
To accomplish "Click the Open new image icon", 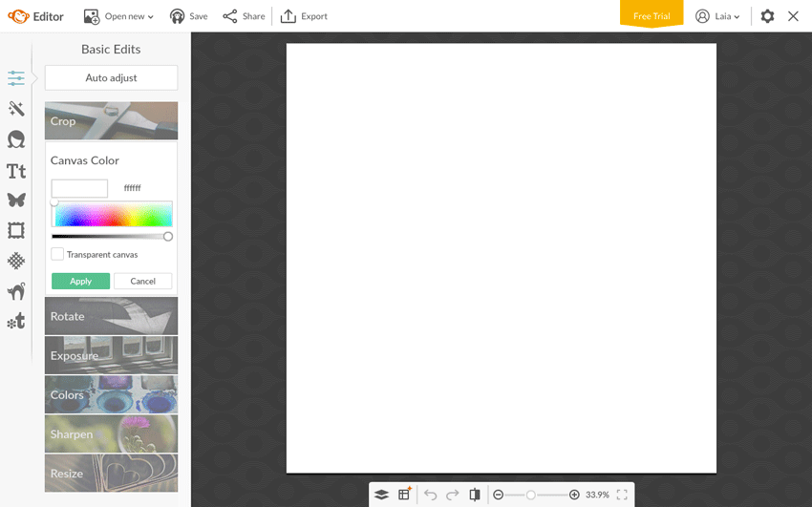I will (x=92, y=16).
